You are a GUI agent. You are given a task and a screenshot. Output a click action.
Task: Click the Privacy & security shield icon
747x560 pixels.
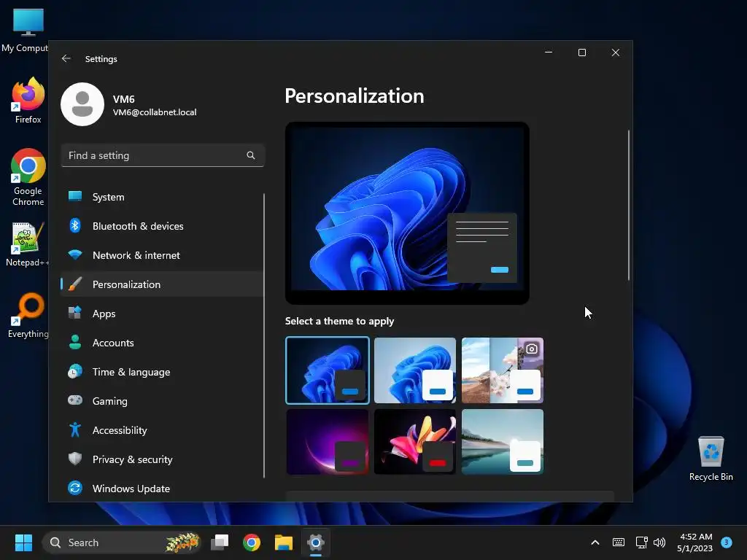[75, 459]
